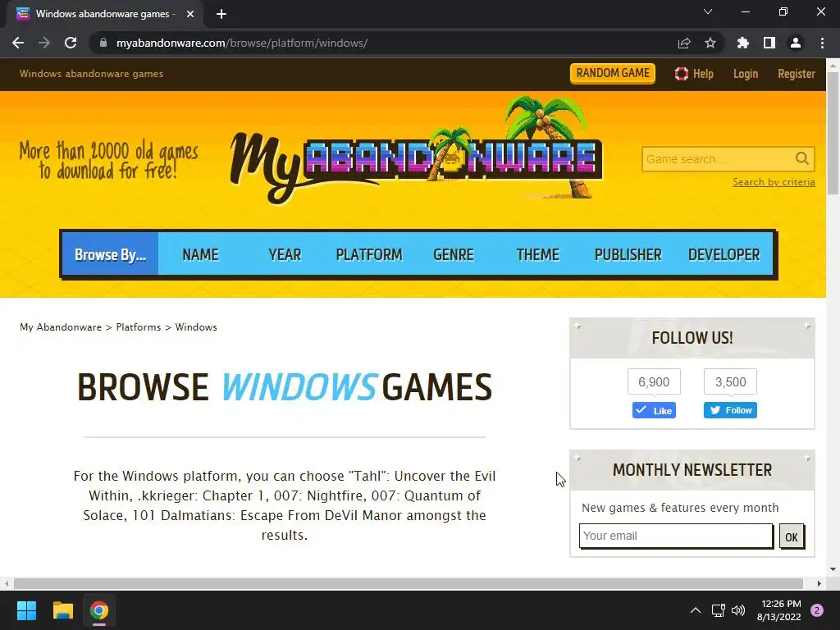
Task: Click the Browse By... label
Action: 111,254
